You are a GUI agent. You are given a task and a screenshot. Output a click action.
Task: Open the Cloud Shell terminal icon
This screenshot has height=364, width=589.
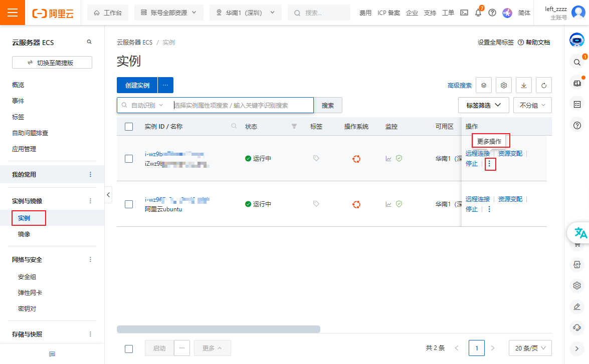(x=464, y=13)
